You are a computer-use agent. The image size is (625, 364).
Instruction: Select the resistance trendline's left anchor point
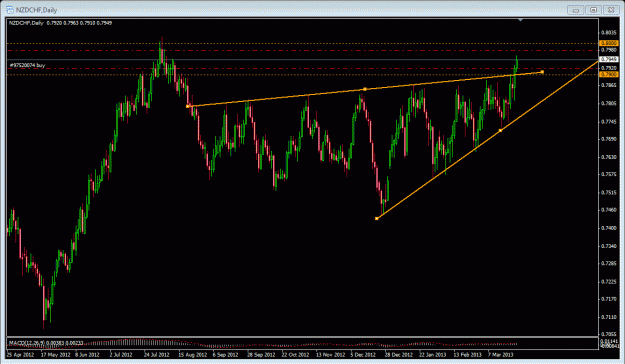coord(188,106)
